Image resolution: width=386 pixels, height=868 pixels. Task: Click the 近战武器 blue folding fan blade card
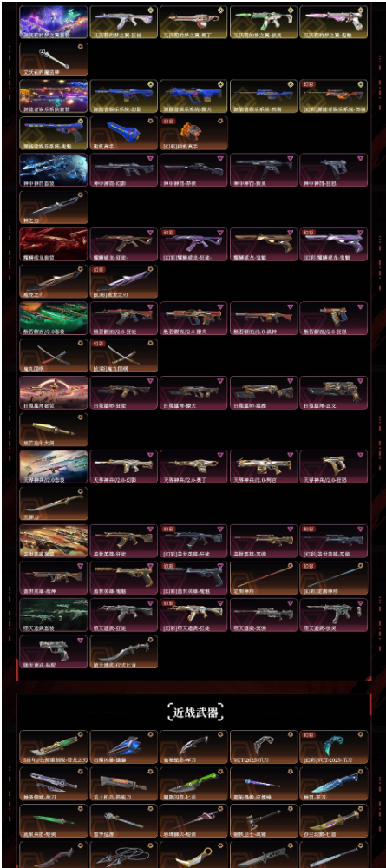(124, 746)
